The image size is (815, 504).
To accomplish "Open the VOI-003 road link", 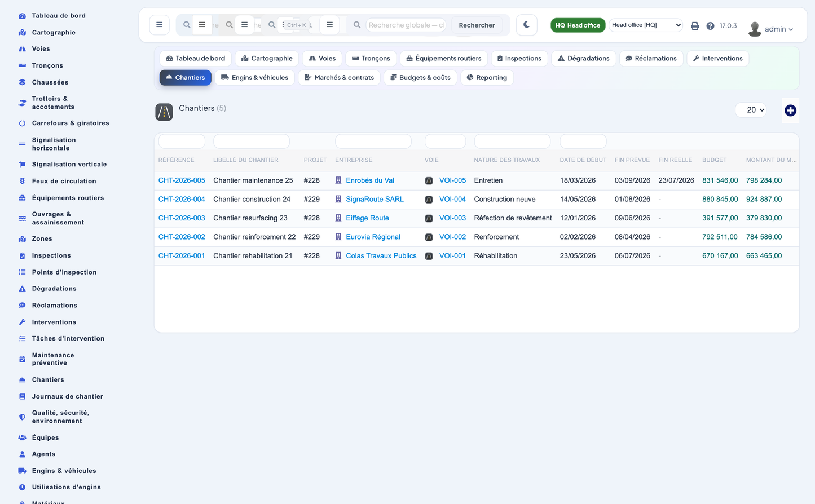I will [x=452, y=218].
